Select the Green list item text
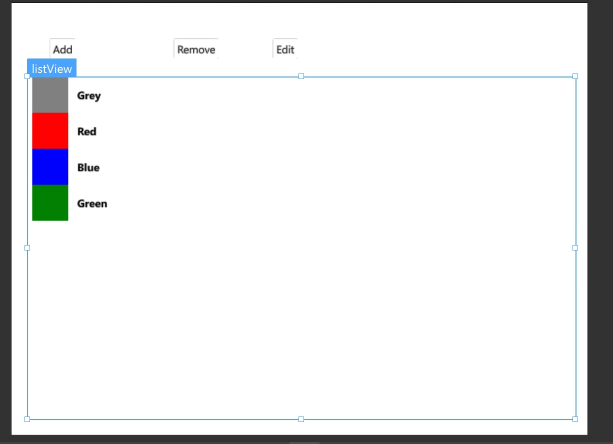The width and height of the screenshot is (613, 444). pos(92,203)
